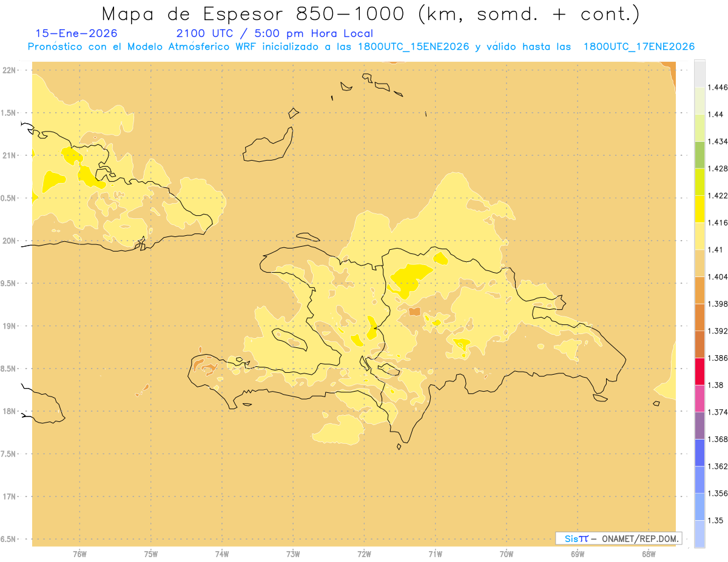Image resolution: width=728 pixels, height=562 pixels.
Task: Select the red swatch in the colorbar
Action: [699, 372]
